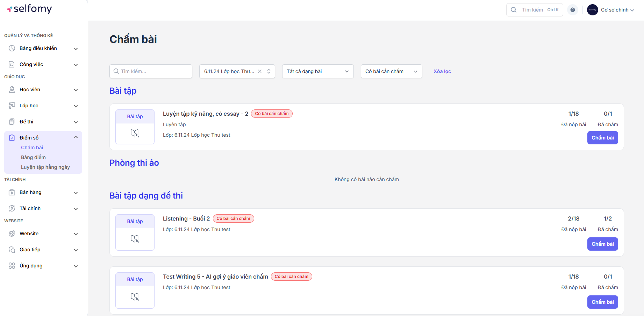This screenshot has width=644, height=316.
Task: Click the Bảng điều khiển clock icon
Action: click(x=12, y=48)
